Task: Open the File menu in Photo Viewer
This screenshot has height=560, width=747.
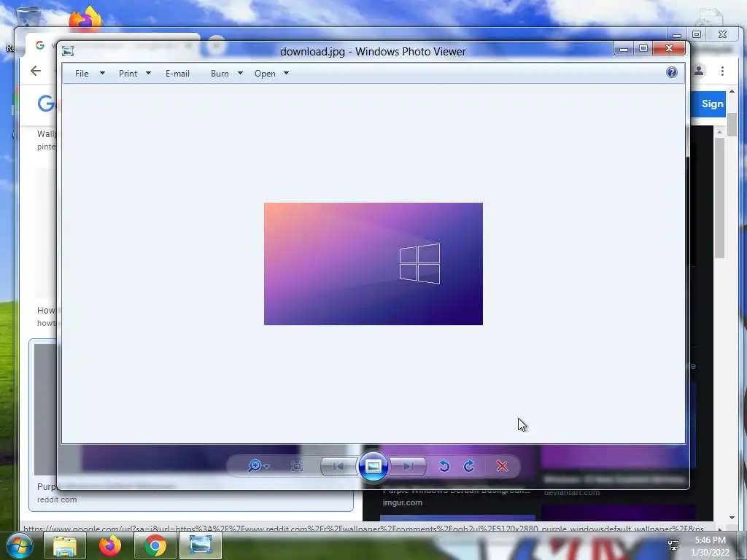Action: (x=82, y=74)
